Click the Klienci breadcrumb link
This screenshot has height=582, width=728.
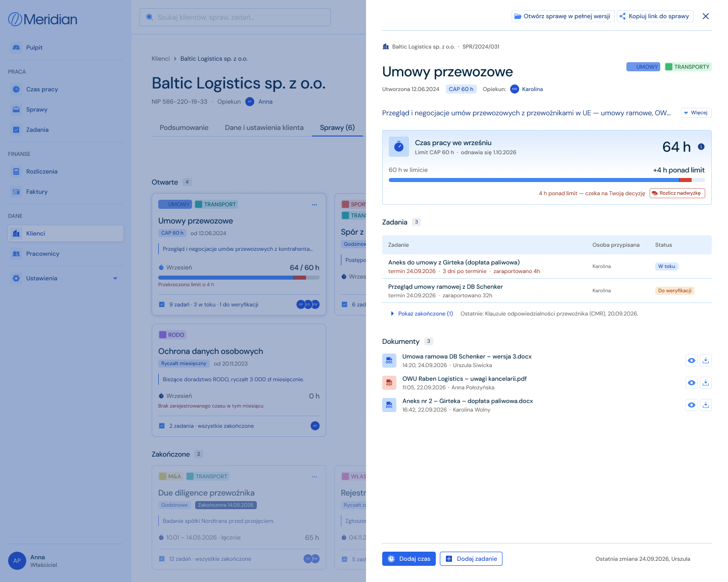coord(161,59)
